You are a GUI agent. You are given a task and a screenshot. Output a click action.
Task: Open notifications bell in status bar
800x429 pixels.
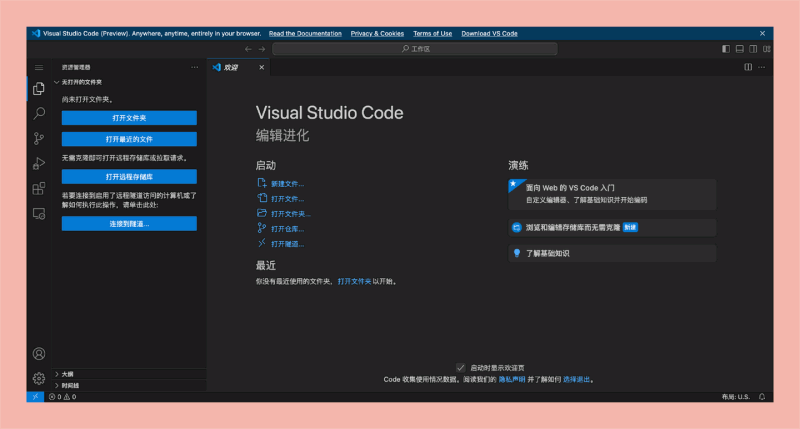pos(762,396)
